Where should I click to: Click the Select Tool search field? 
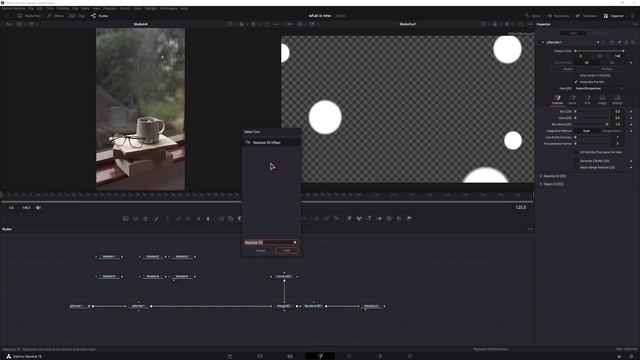[271, 242]
